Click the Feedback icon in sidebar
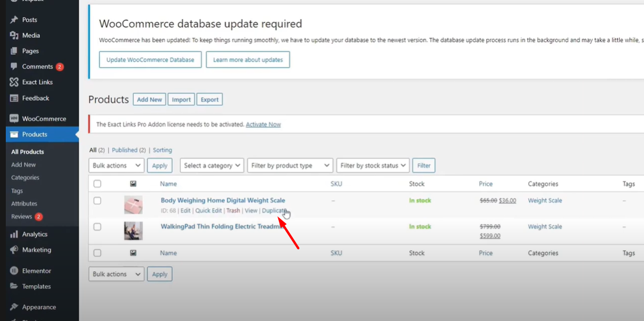644x321 pixels. 14,98
